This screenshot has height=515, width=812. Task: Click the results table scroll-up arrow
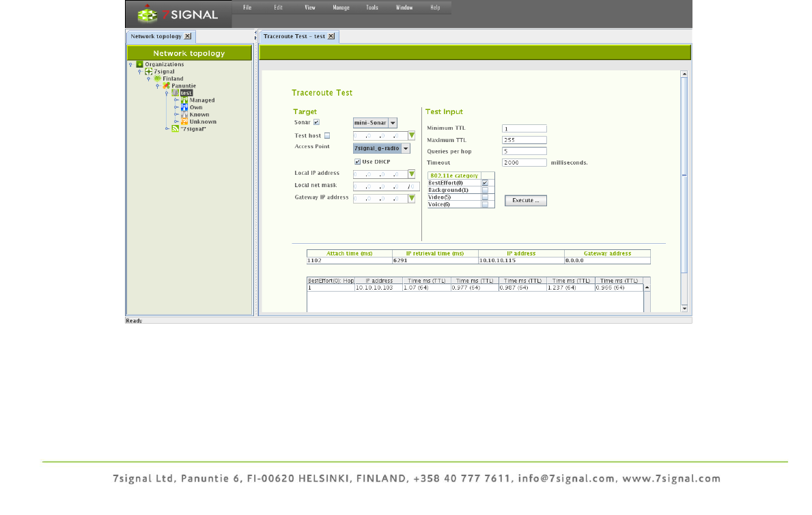pos(647,288)
